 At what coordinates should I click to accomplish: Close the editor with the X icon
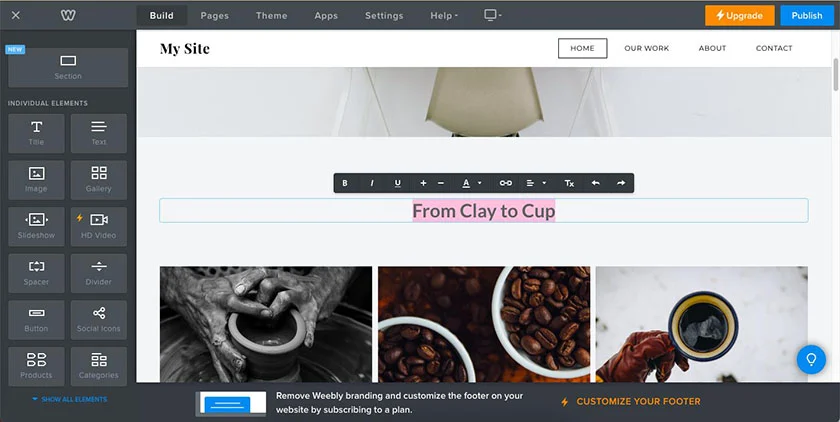16,15
